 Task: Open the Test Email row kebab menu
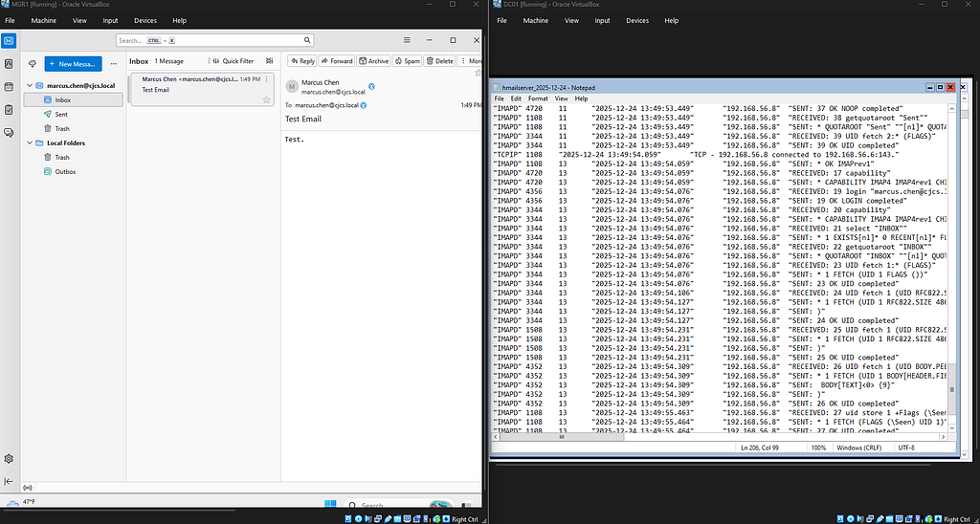pyautogui.click(x=266, y=79)
